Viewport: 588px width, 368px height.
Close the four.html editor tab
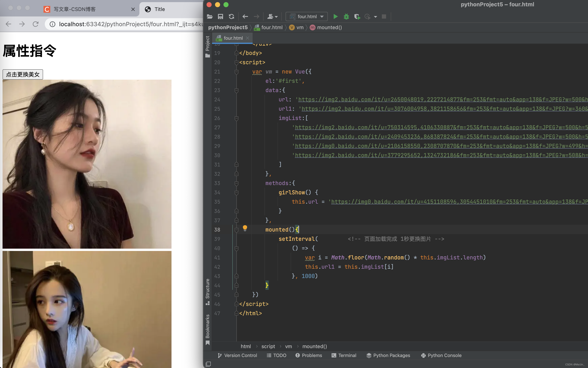click(247, 38)
